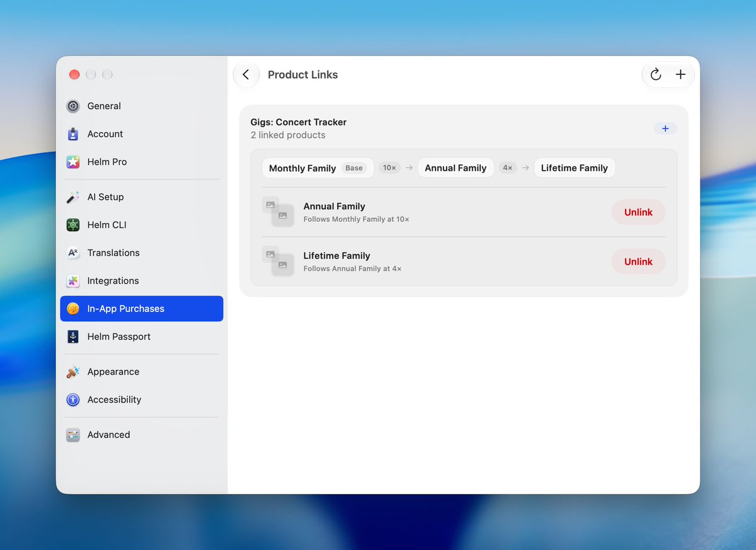Click the Lifetime Family chip in chain

click(x=575, y=168)
